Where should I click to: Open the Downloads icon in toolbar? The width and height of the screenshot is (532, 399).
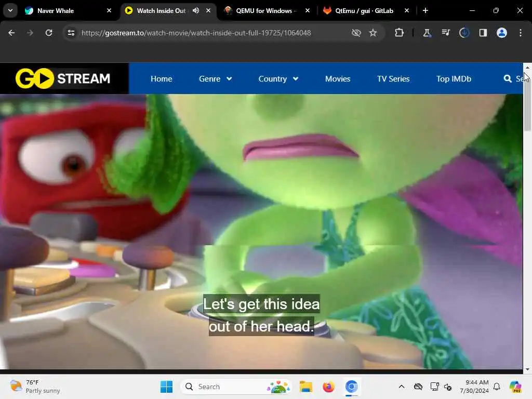click(x=464, y=33)
